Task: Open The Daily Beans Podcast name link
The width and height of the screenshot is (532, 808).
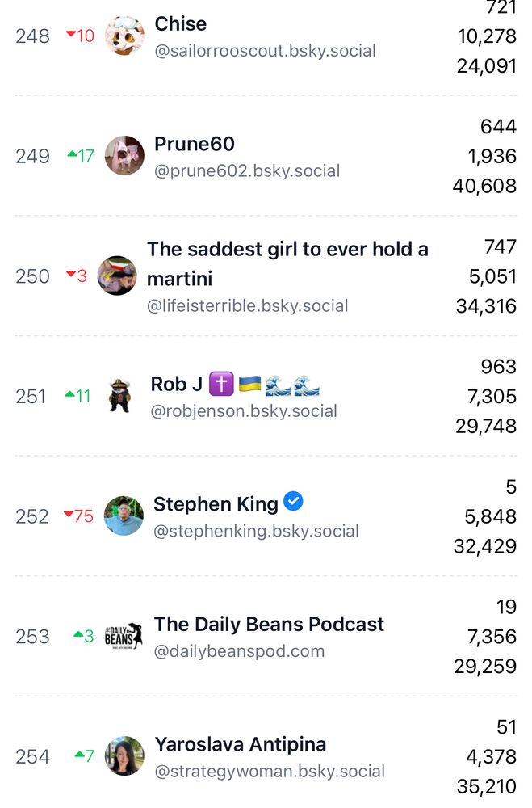Action: pyautogui.click(x=269, y=624)
